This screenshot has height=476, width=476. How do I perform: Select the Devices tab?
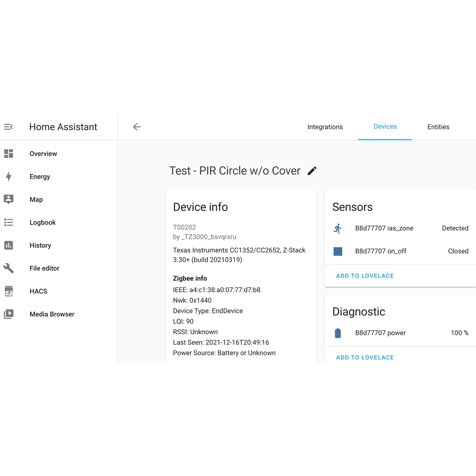(x=385, y=126)
